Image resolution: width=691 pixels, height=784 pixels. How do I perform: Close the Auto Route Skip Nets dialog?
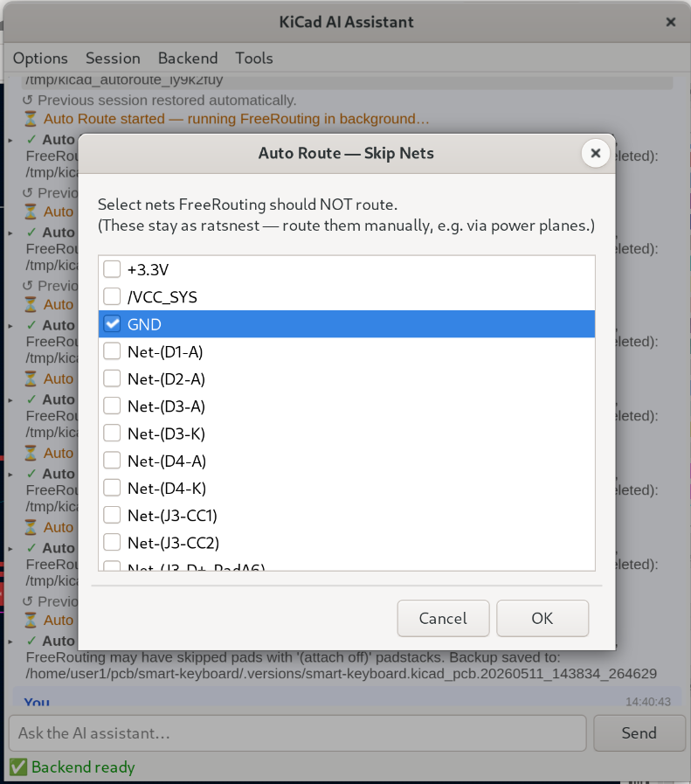596,154
